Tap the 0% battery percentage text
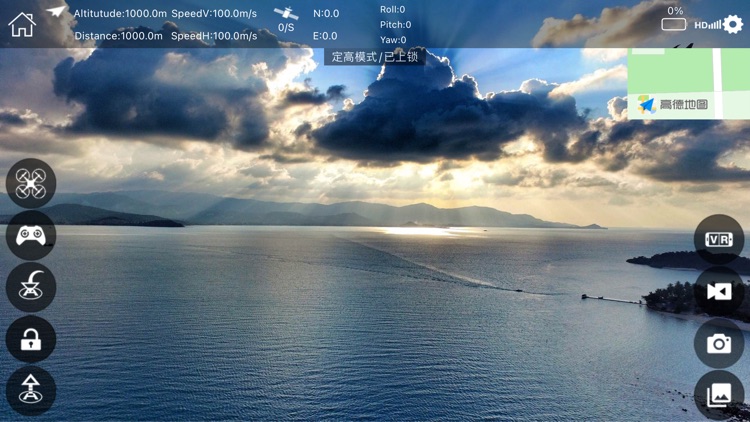Image resolution: width=750 pixels, height=422 pixels. (x=675, y=11)
